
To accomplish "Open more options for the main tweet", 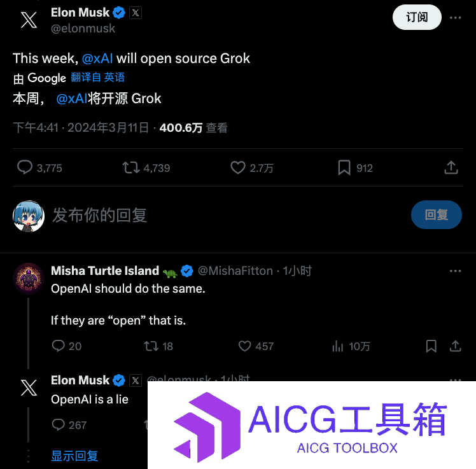I will pyautogui.click(x=456, y=18).
